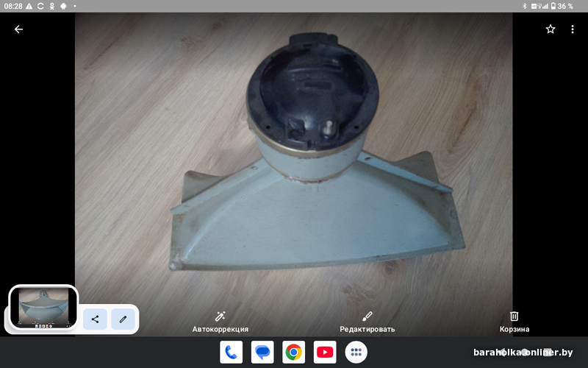Tap the warning triangle status icon
The width and height of the screenshot is (588, 368).
point(29,7)
